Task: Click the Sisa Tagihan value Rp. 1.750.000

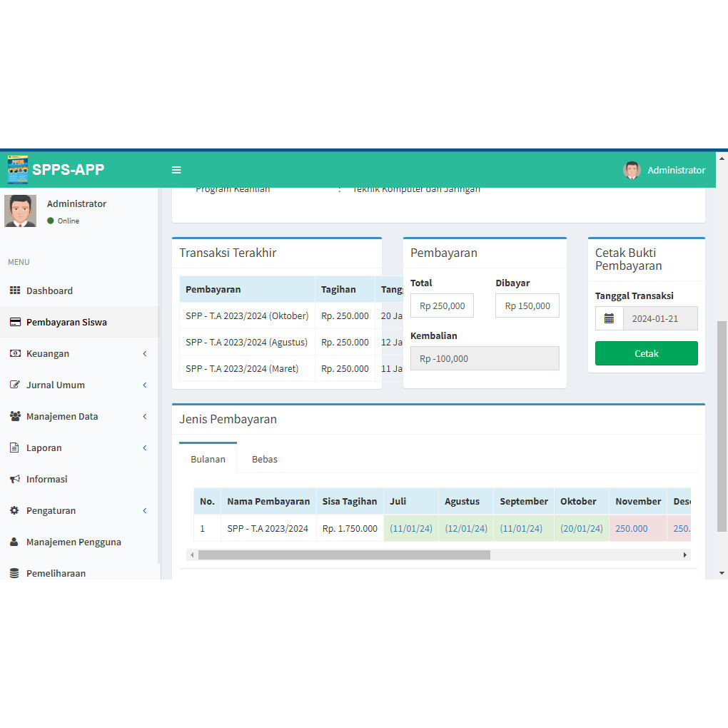Action: coord(350,528)
